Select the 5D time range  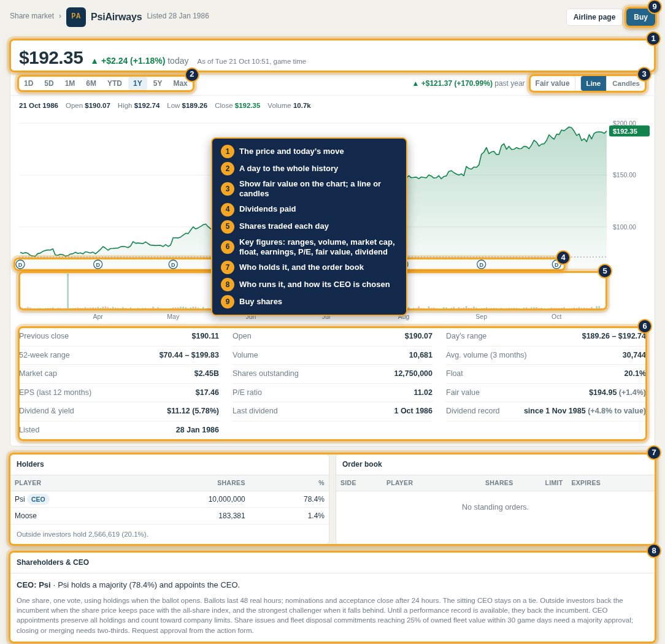[49, 83]
